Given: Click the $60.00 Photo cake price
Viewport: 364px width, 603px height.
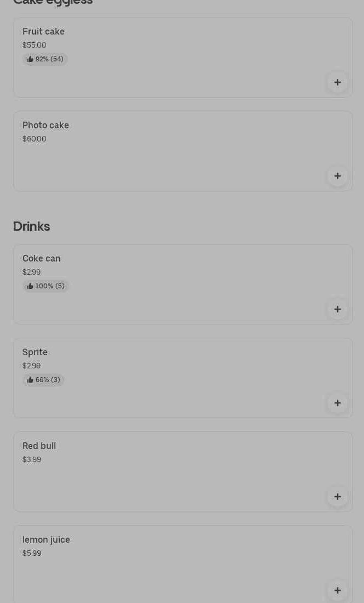Looking at the screenshot, I should point(34,139).
